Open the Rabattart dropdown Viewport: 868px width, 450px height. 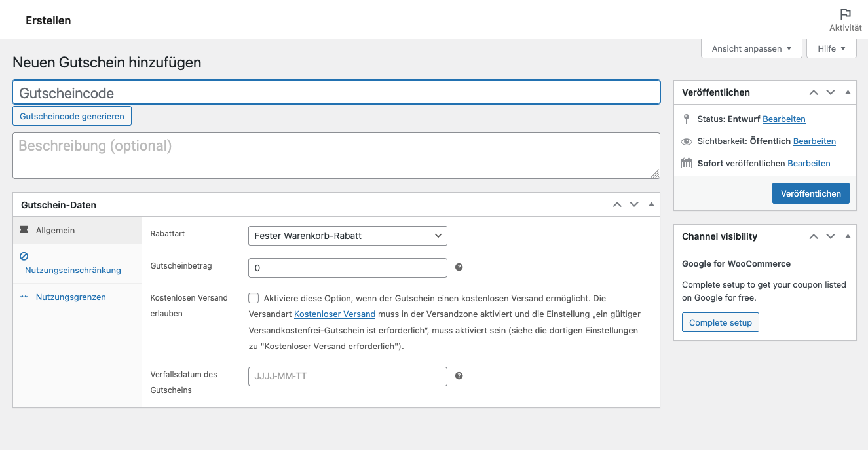(x=347, y=236)
